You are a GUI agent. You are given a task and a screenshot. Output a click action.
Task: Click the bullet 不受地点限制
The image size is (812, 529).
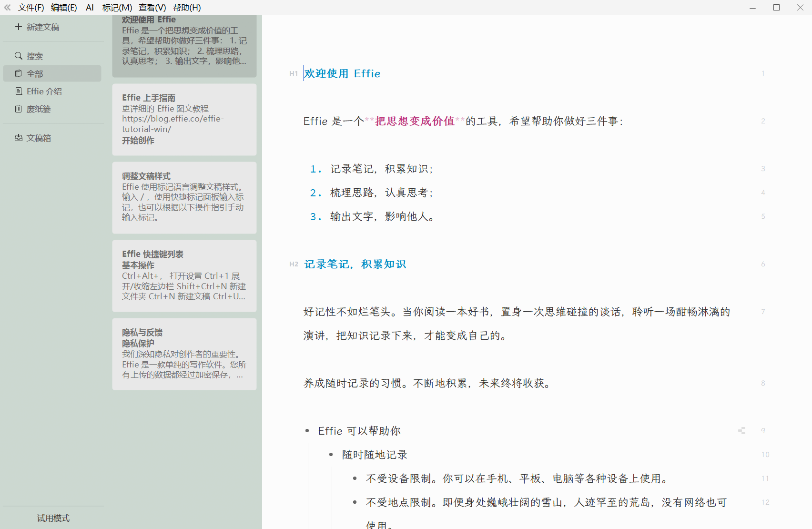point(546,514)
